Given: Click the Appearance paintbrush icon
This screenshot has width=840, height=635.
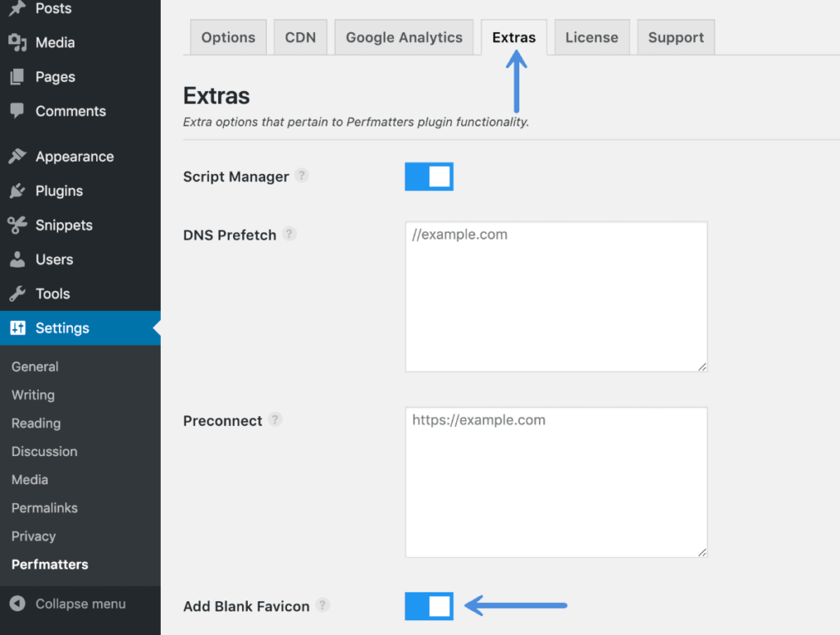Looking at the screenshot, I should click(17, 157).
